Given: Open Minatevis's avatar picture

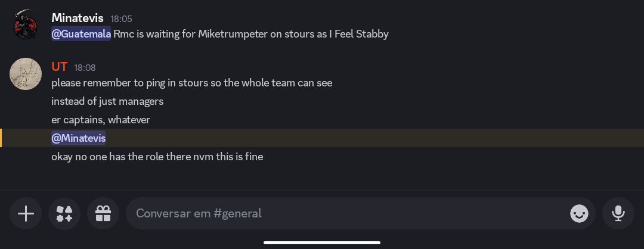Looking at the screenshot, I should [x=26, y=24].
